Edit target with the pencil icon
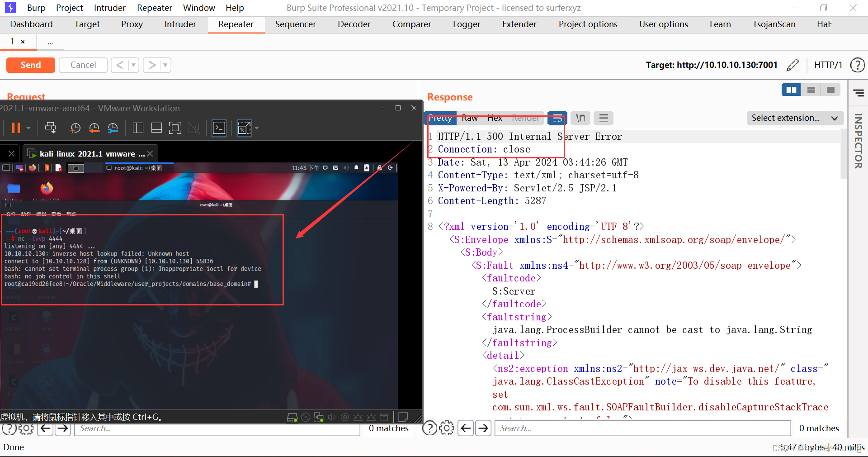Viewport: 868px width, 457px height. pyautogui.click(x=793, y=65)
